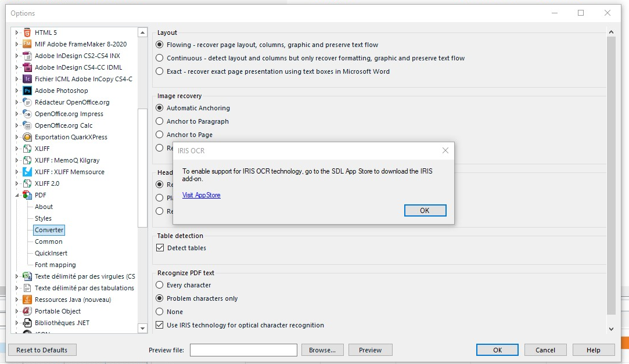Click the Browse... button

tap(322, 350)
